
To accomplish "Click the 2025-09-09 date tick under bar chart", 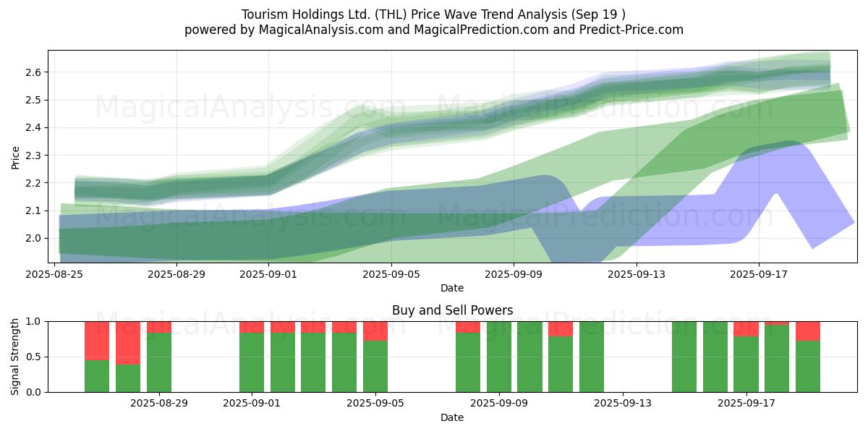I will (x=499, y=404).
